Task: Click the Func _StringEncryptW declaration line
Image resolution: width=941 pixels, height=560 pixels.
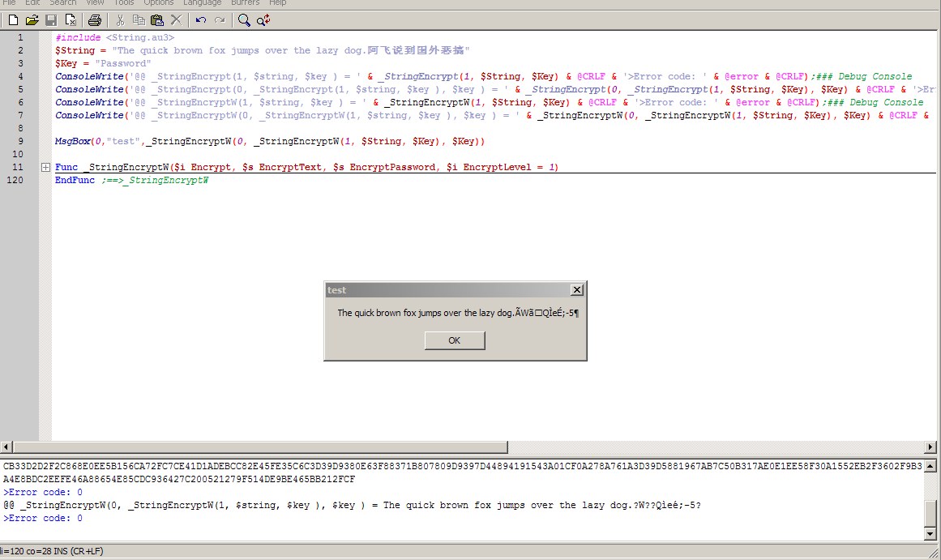Action: 306,168
